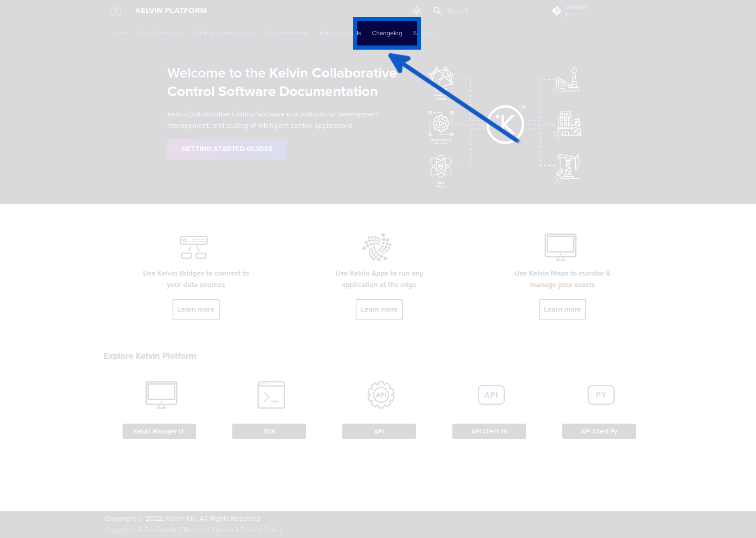Learn more about Kelvin Bridges

point(196,310)
